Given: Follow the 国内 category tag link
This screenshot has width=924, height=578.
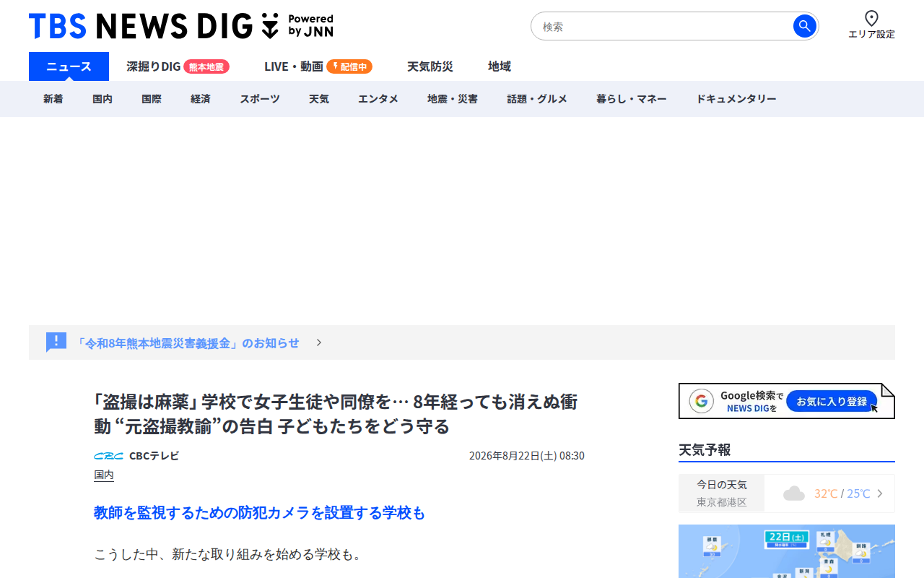Looking at the screenshot, I should coord(104,475).
